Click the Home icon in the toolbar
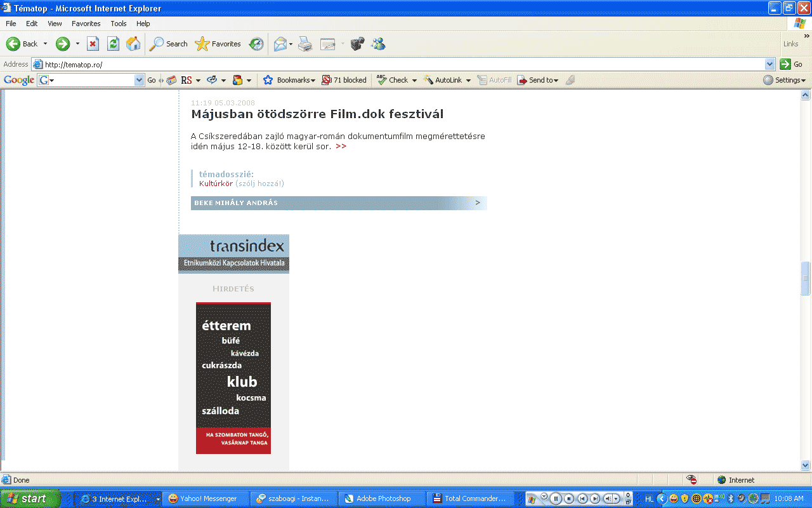This screenshot has height=508, width=812. tap(133, 44)
